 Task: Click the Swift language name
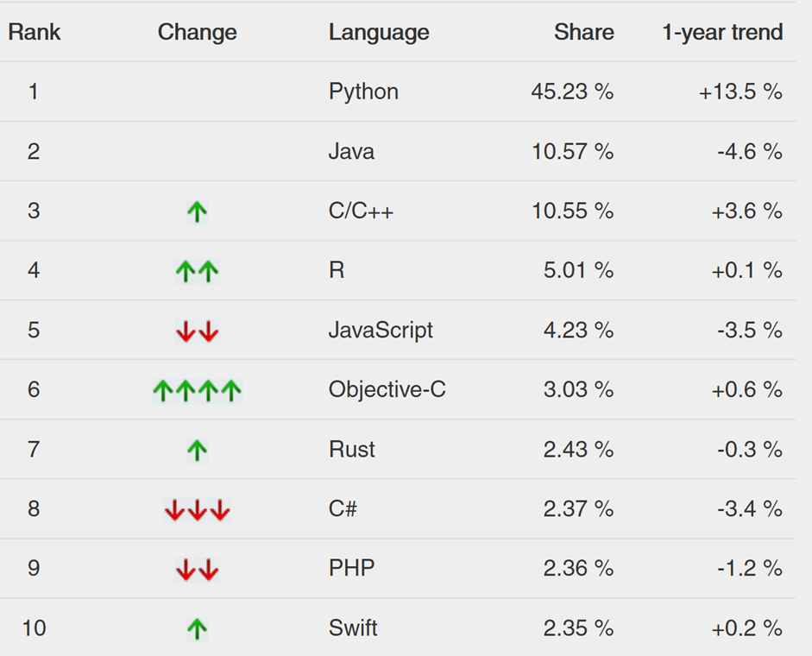click(x=353, y=628)
